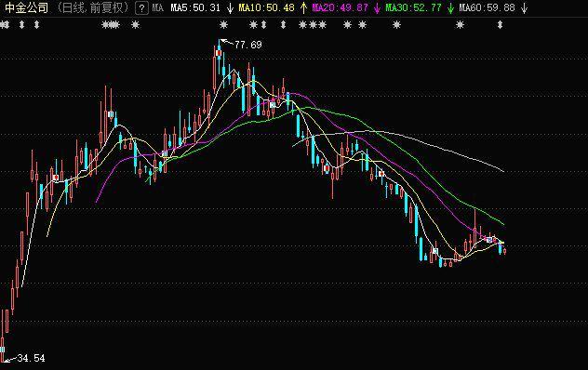Open the 日线 前复权 period setting

[x=93, y=7]
